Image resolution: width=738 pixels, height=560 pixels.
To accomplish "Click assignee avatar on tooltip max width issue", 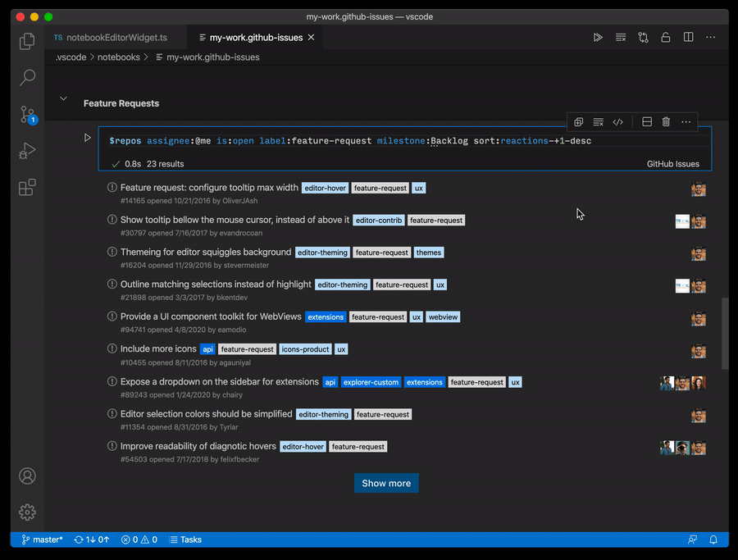I will pos(699,189).
